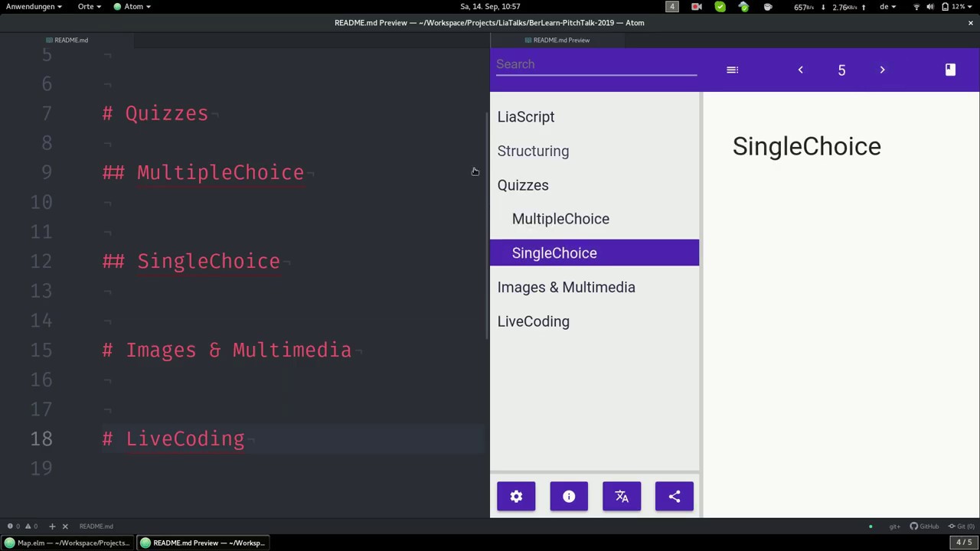Place cursor on '# Quizzes' line
This screenshot has width=980, height=551.
tap(155, 113)
